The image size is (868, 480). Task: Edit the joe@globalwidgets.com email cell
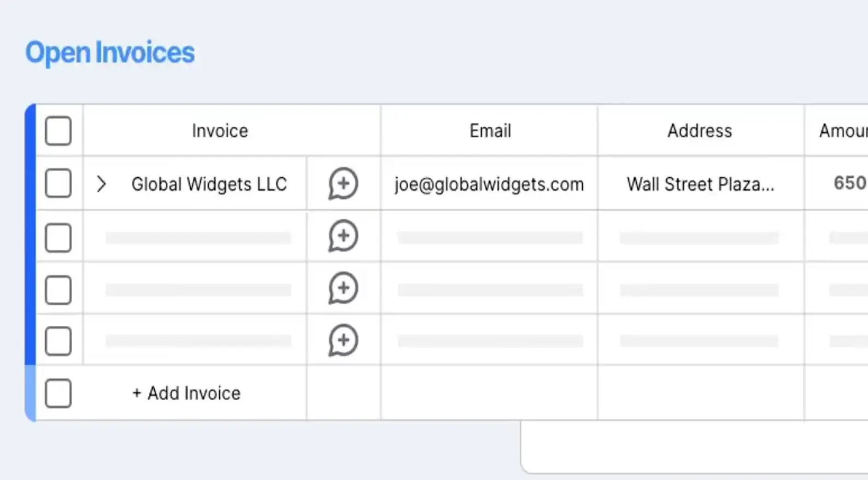[489, 184]
